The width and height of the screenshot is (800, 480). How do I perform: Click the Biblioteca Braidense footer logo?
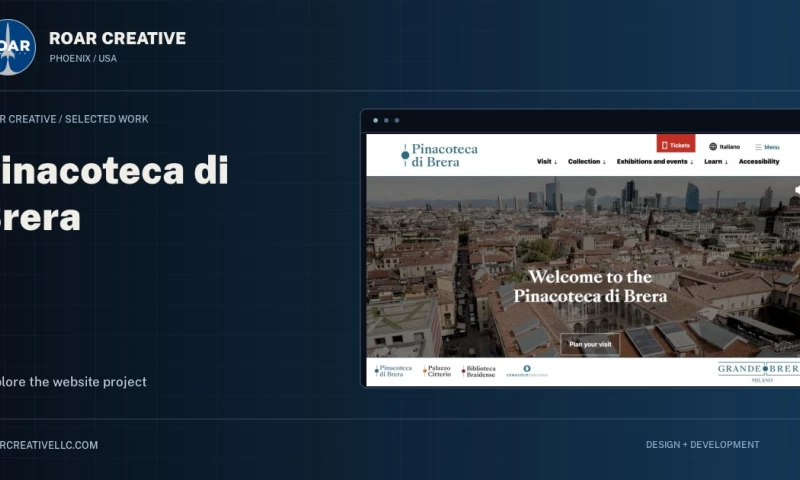pos(478,371)
